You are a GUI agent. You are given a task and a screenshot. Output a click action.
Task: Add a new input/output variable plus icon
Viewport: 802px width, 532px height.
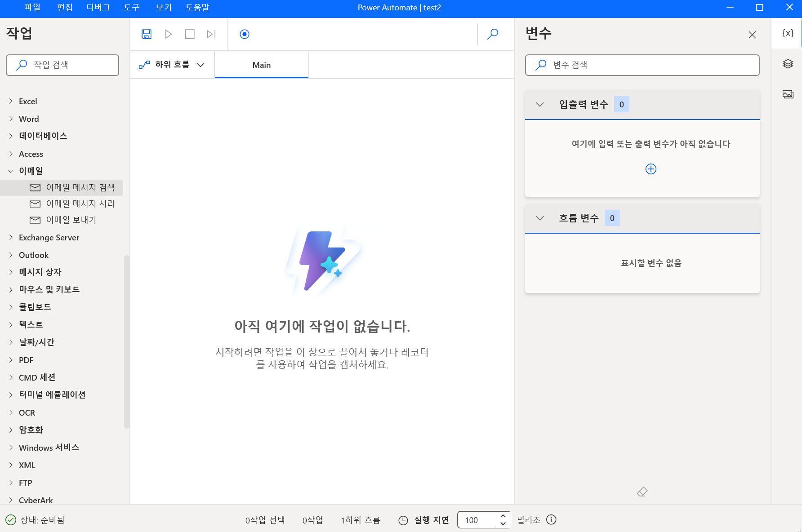coord(651,169)
